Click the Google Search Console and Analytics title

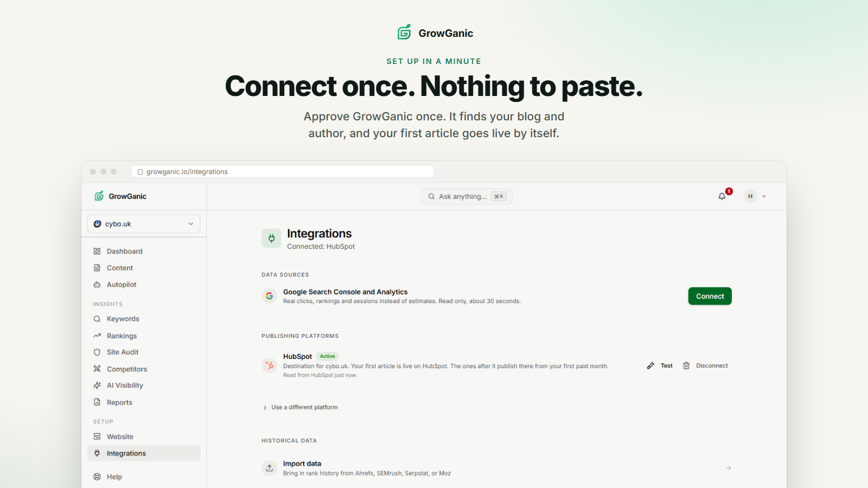pyautogui.click(x=345, y=292)
